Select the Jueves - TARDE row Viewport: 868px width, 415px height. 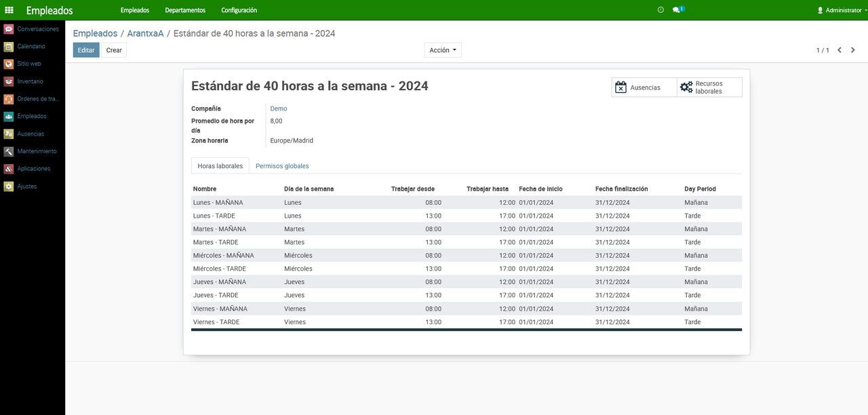pyautogui.click(x=467, y=295)
